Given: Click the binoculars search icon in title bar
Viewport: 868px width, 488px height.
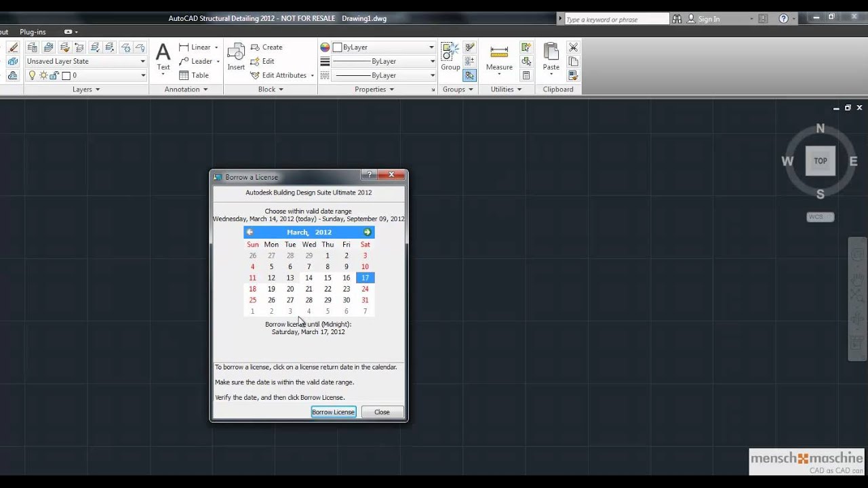Looking at the screenshot, I should coord(677,19).
